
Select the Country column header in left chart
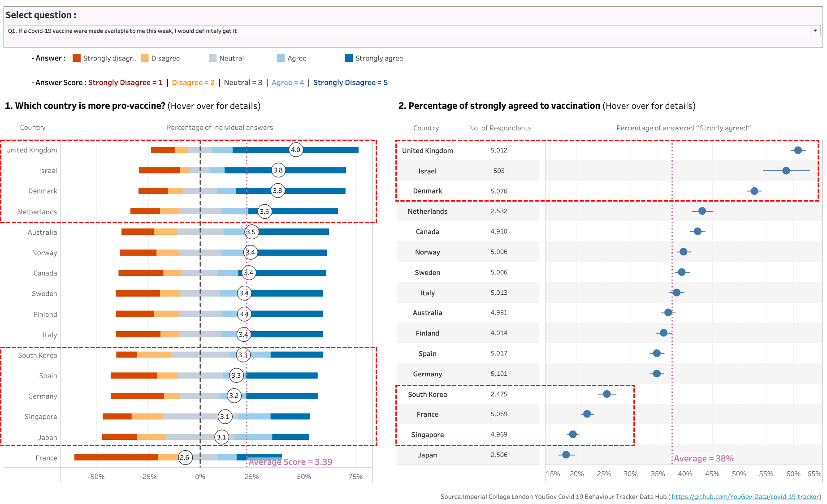coord(33,128)
